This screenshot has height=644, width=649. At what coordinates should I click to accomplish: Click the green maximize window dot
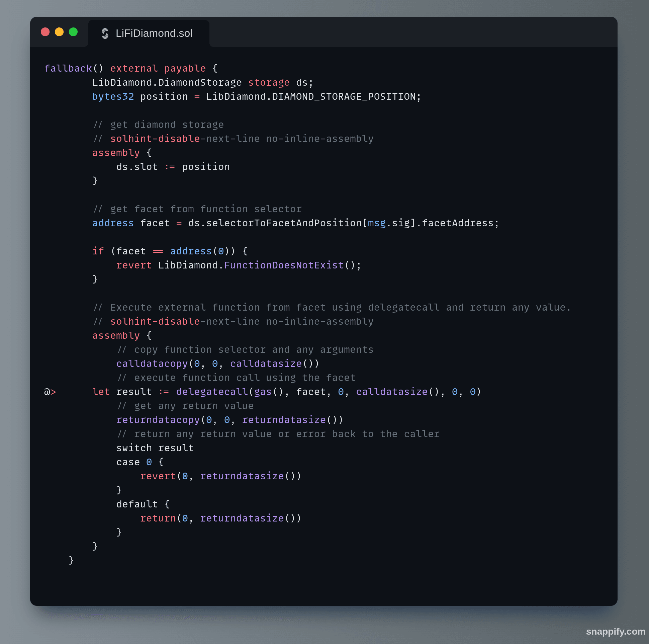(x=73, y=32)
